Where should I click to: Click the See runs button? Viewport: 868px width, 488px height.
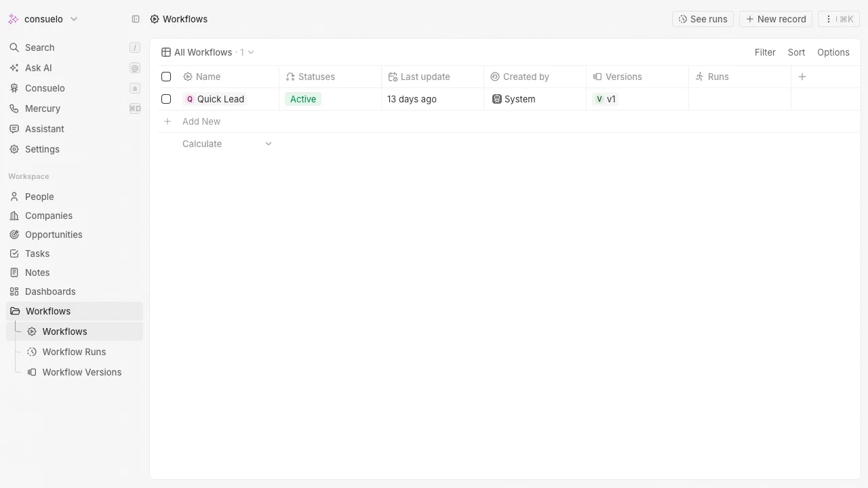click(703, 19)
